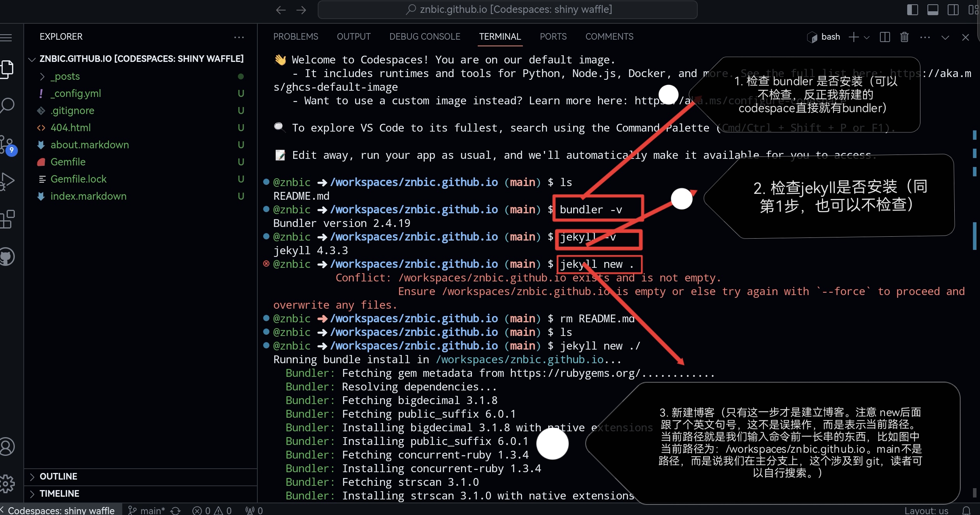980x515 pixels.
Task: Switch to the OUTPUT tab
Action: coord(354,37)
